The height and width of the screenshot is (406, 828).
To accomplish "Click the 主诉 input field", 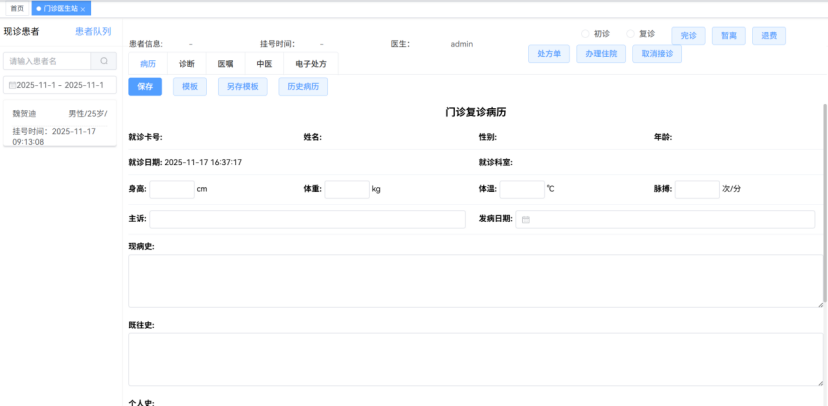I will (307, 219).
